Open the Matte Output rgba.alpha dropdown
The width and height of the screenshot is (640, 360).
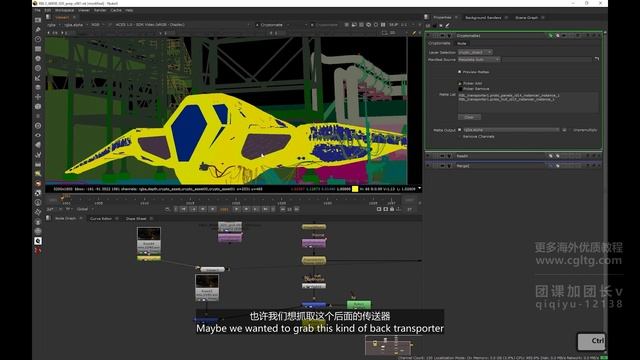pyautogui.click(x=511, y=130)
